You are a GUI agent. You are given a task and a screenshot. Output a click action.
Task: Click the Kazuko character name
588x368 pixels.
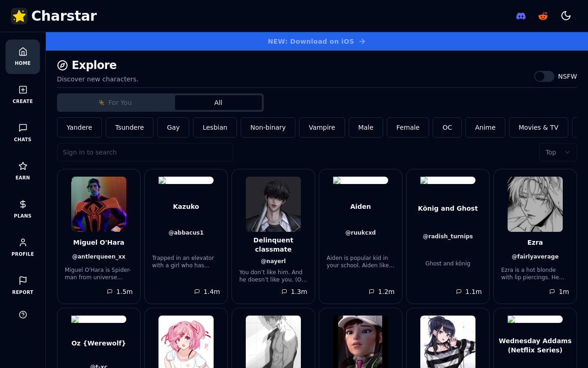pyautogui.click(x=186, y=207)
